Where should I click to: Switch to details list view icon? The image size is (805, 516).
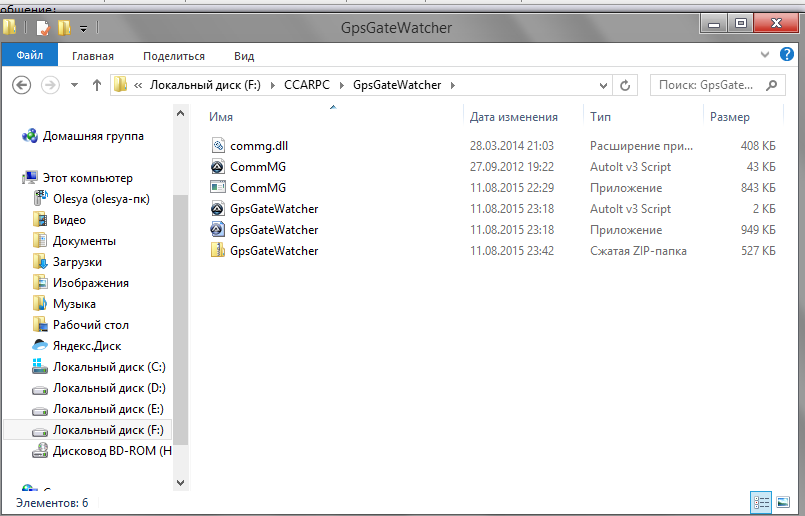tap(761, 503)
